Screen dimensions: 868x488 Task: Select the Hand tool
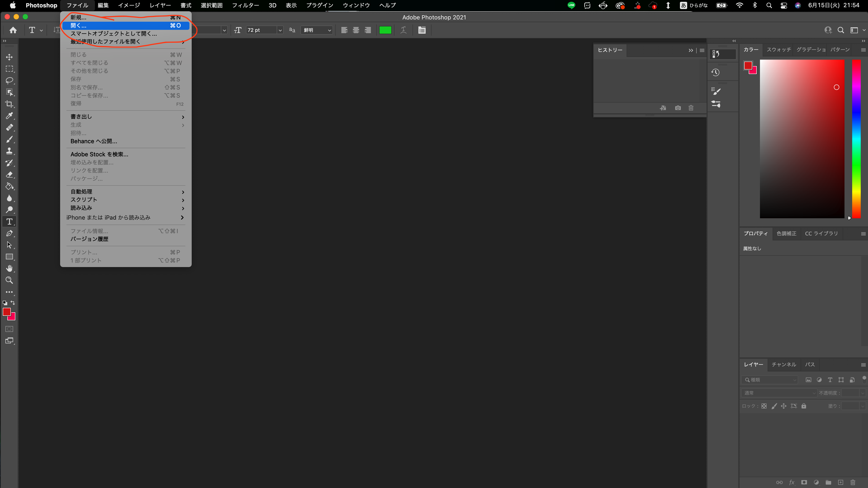9,268
